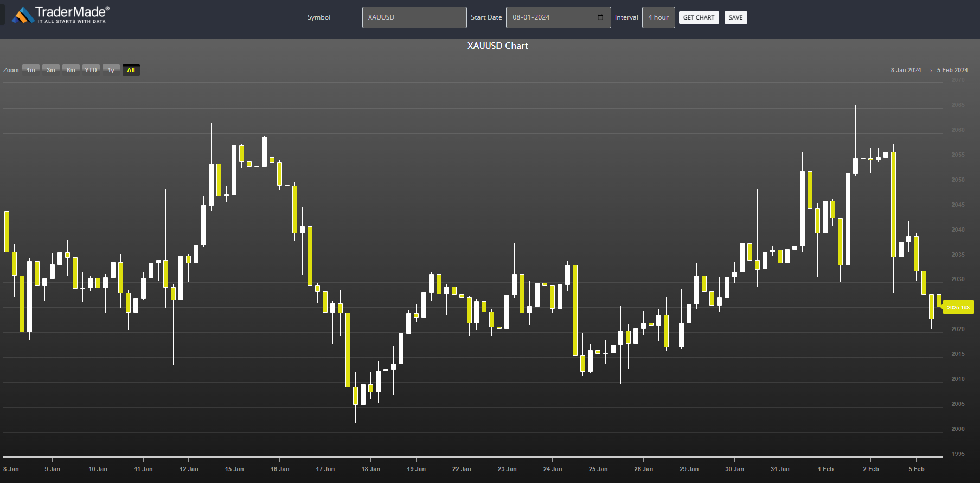Click the Symbol label
980x483 pixels.
[x=319, y=17]
